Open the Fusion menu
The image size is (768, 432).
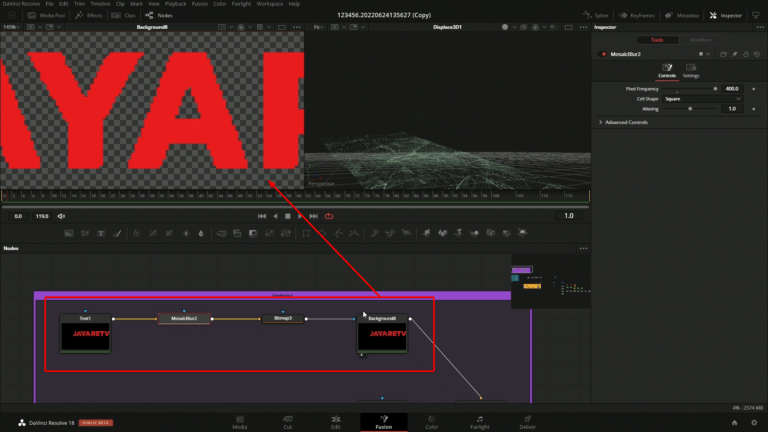[x=199, y=4]
